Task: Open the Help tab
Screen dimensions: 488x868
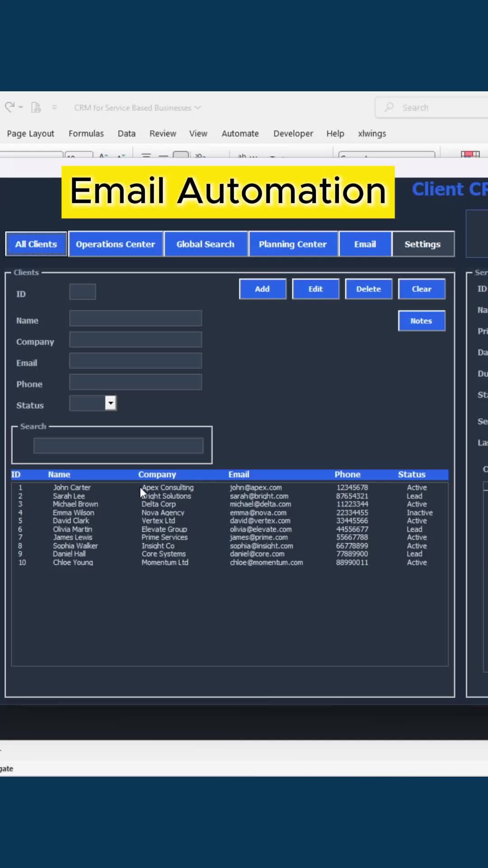Action: (x=335, y=133)
